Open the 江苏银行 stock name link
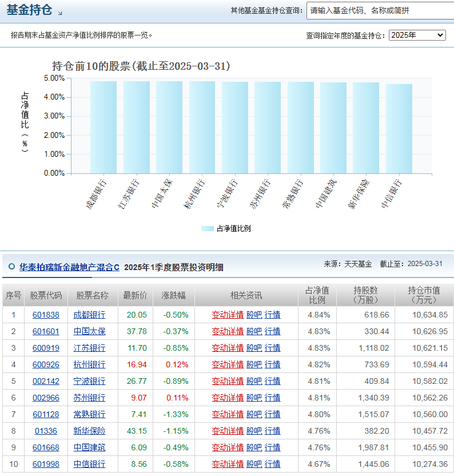Screen dimensions: 454x476 (x=90, y=348)
